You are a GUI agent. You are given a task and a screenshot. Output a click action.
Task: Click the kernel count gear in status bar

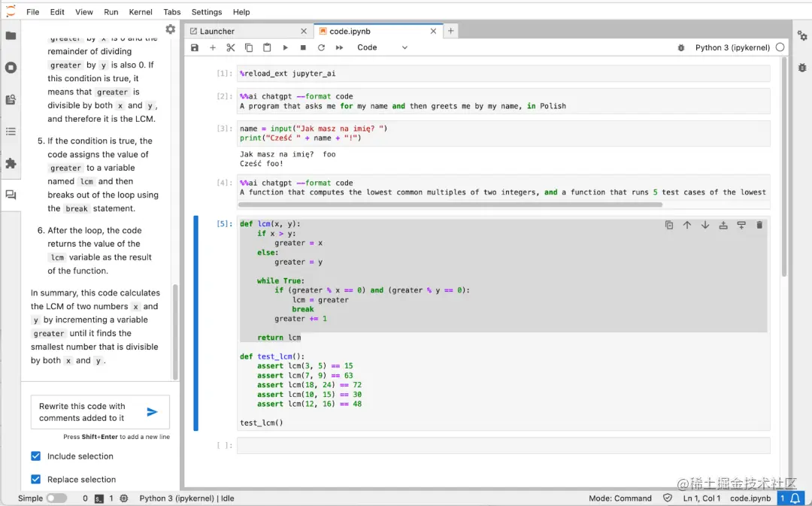pyautogui.click(x=124, y=498)
